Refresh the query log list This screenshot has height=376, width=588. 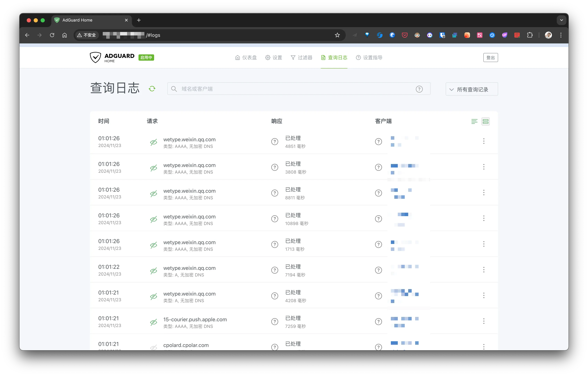tap(152, 88)
